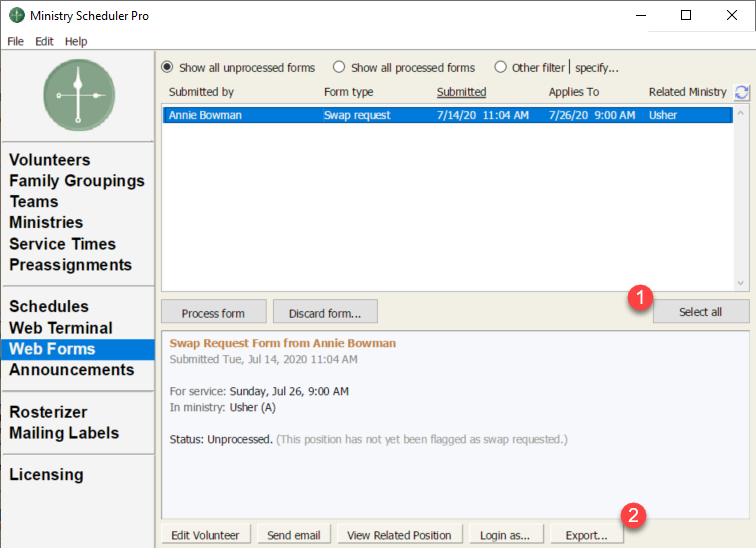Image resolution: width=756 pixels, height=548 pixels.
Task: Select Show all processed forms option
Action: click(339, 68)
